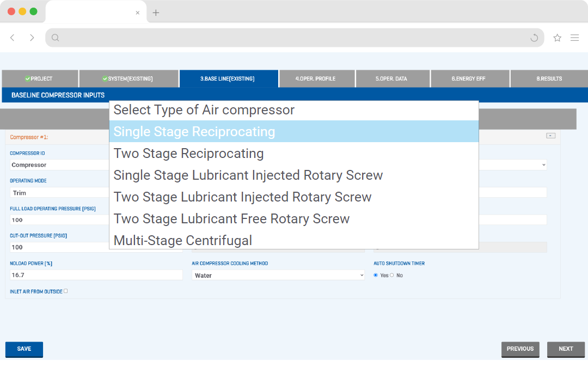Check the Inlet Air From Outside box
The image size is (588, 366).
pos(66,291)
